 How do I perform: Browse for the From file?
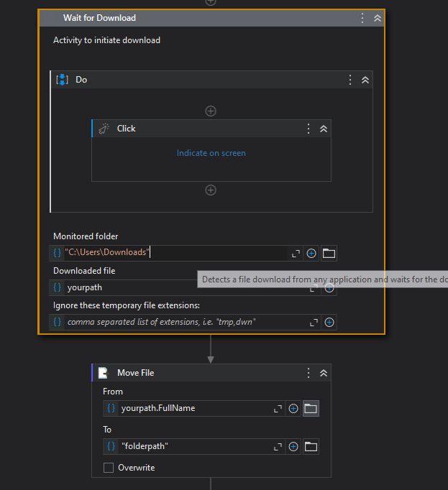click(311, 408)
